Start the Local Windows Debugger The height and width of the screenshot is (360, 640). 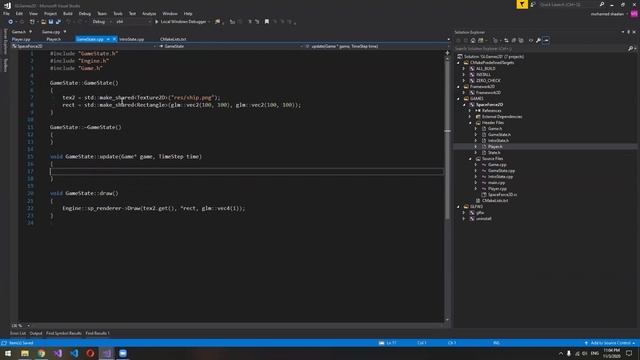pos(180,22)
